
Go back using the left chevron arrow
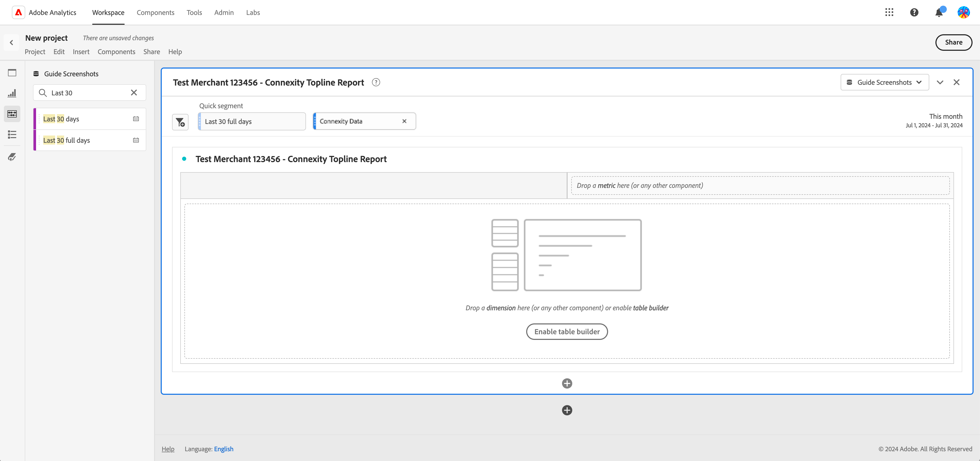(x=11, y=42)
